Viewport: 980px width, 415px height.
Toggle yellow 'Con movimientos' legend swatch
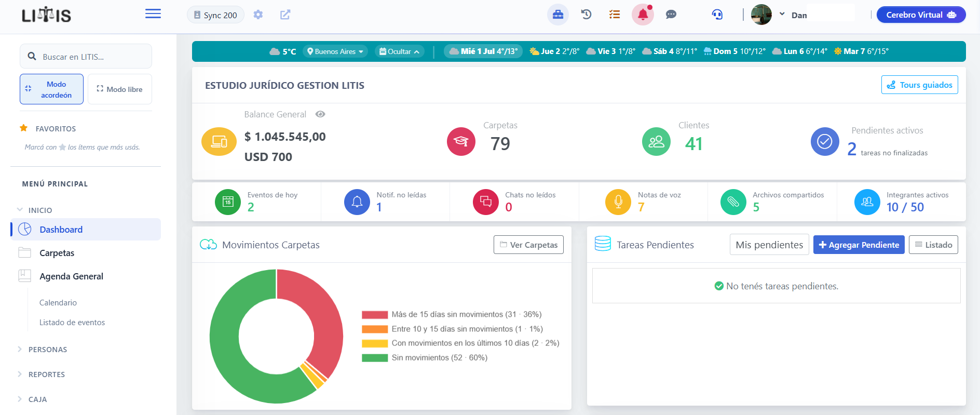point(375,343)
